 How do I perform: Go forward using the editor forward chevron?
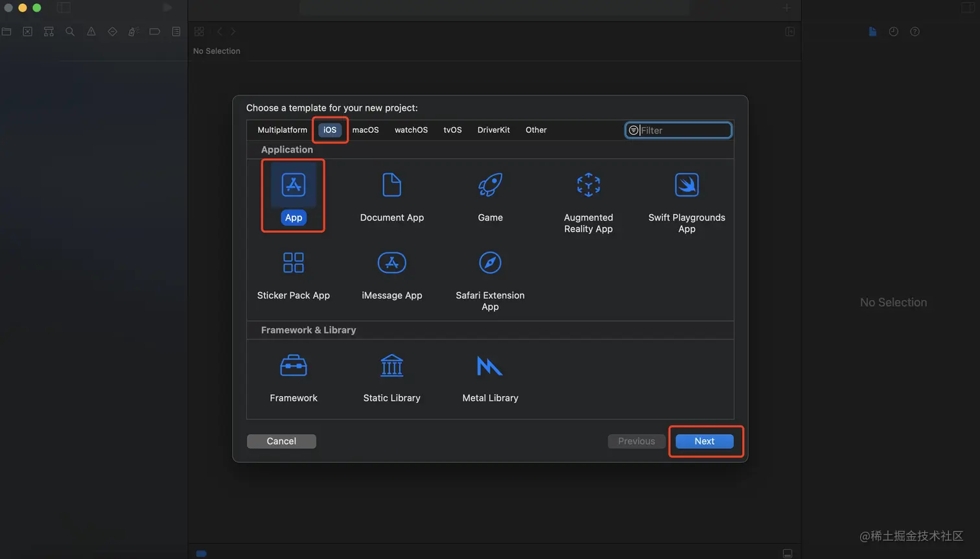233,31
